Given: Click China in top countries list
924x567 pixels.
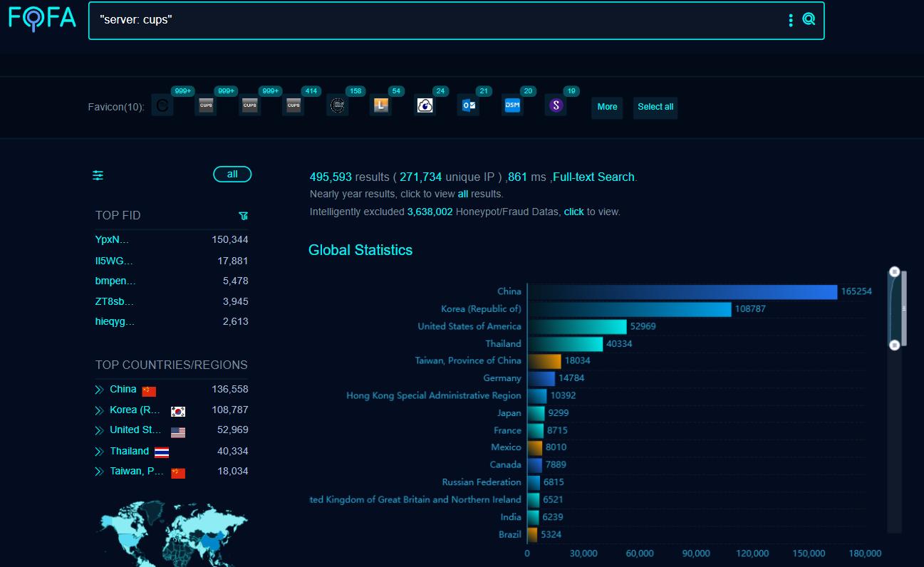Looking at the screenshot, I should (x=123, y=389).
